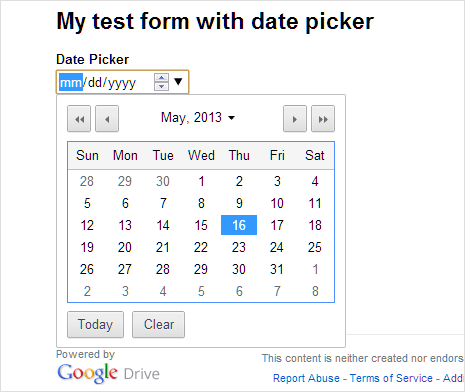Select grayed April 28 date
This screenshot has height=392, width=465.
click(87, 181)
